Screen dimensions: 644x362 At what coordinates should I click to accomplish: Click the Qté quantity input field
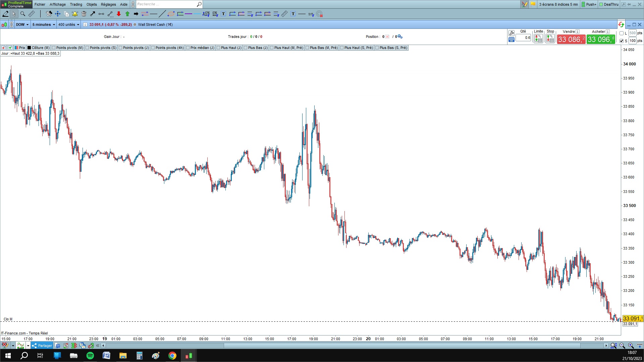523,38
